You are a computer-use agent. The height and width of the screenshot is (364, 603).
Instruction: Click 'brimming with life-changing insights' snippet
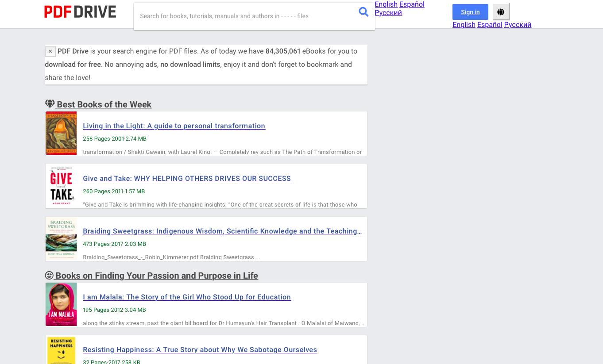click(220, 204)
